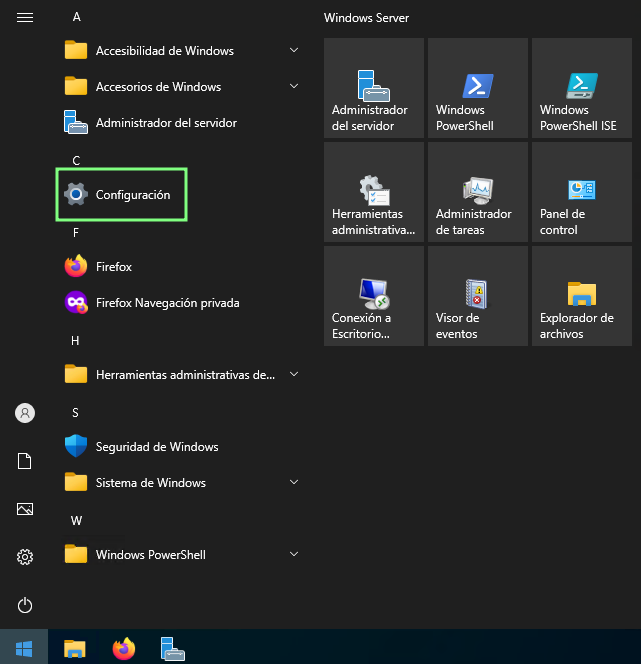This screenshot has width=641, height=664.
Task: Open Configuración in the app list
Action: click(122, 195)
